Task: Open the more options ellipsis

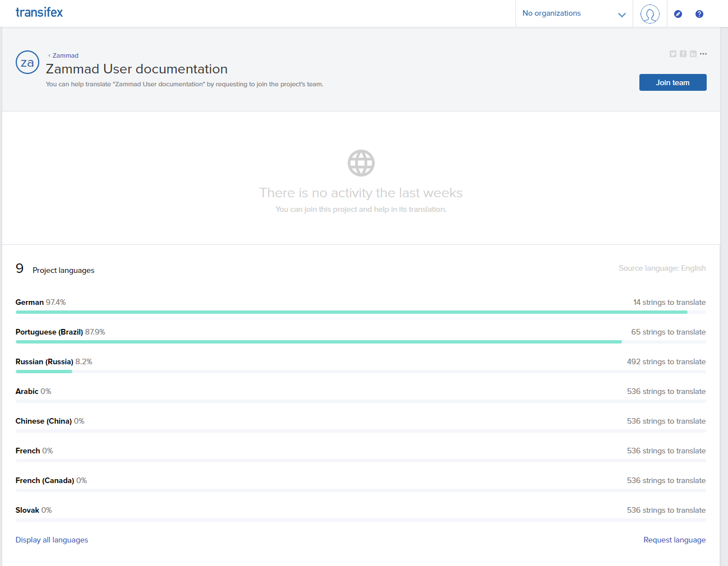Action: pyautogui.click(x=703, y=54)
